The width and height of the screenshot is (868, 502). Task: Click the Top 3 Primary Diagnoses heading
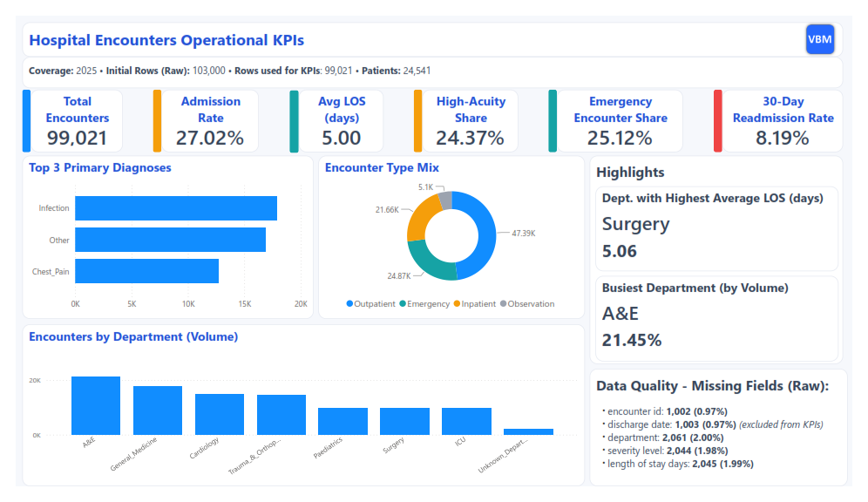[x=100, y=167]
